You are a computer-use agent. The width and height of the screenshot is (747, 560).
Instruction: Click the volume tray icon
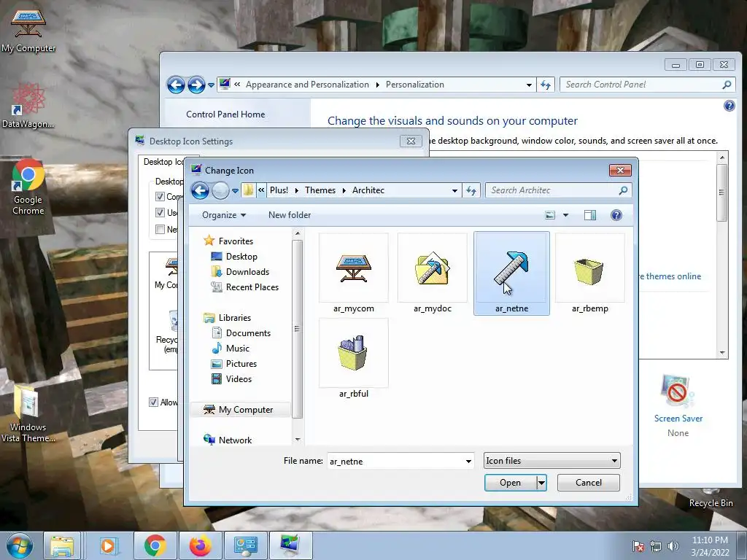pos(673,546)
